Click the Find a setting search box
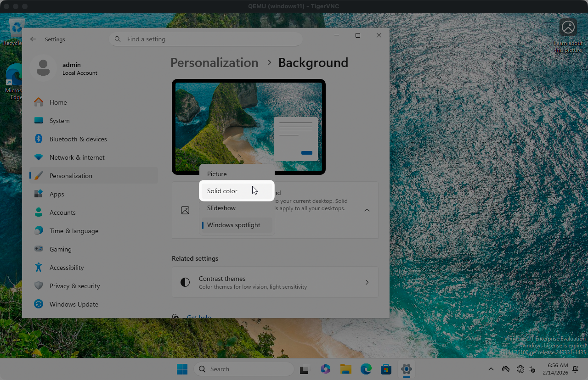588x380 pixels. coord(206,39)
